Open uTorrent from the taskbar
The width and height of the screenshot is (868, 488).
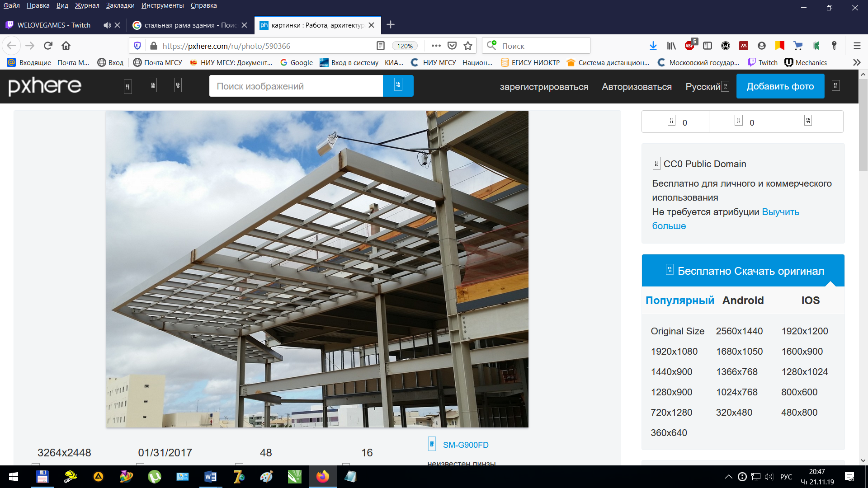155,477
